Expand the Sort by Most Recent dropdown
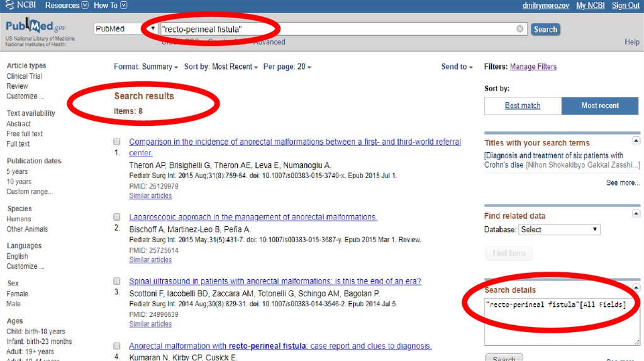Viewport: 644px width, 361px height. point(221,67)
